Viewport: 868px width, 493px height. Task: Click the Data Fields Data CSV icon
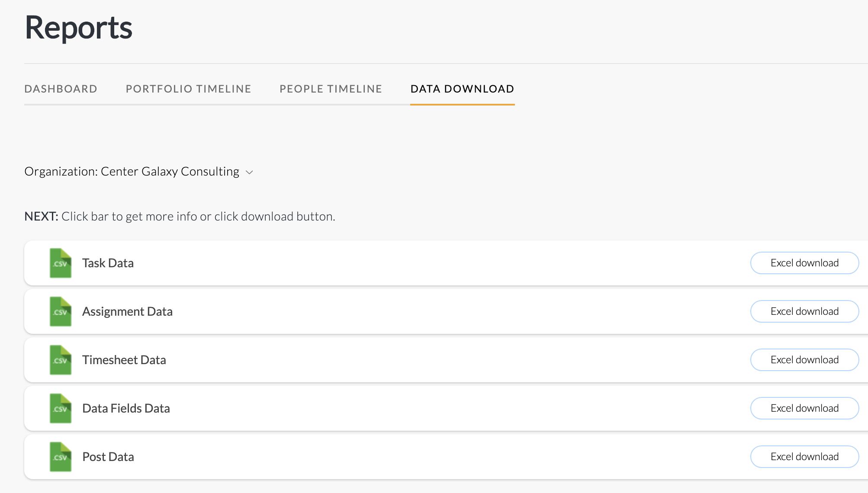(x=61, y=408)
